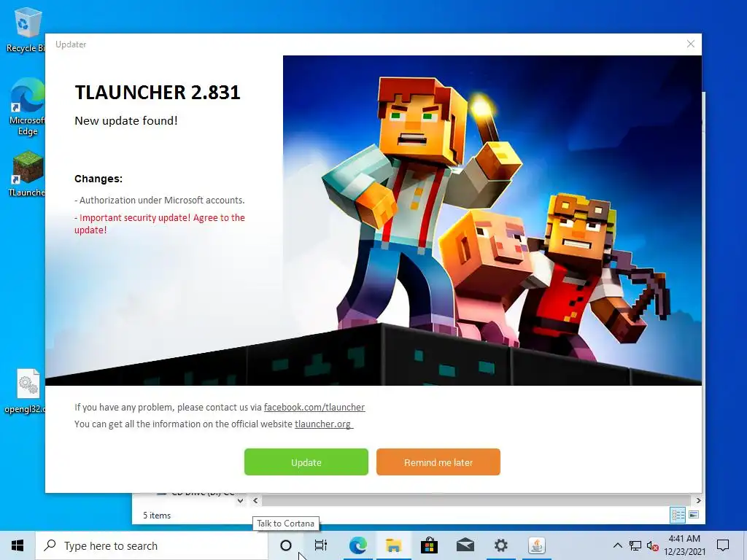
Task: Open Microsoft Store from the taskbar
Action: (x=429, y=545)
